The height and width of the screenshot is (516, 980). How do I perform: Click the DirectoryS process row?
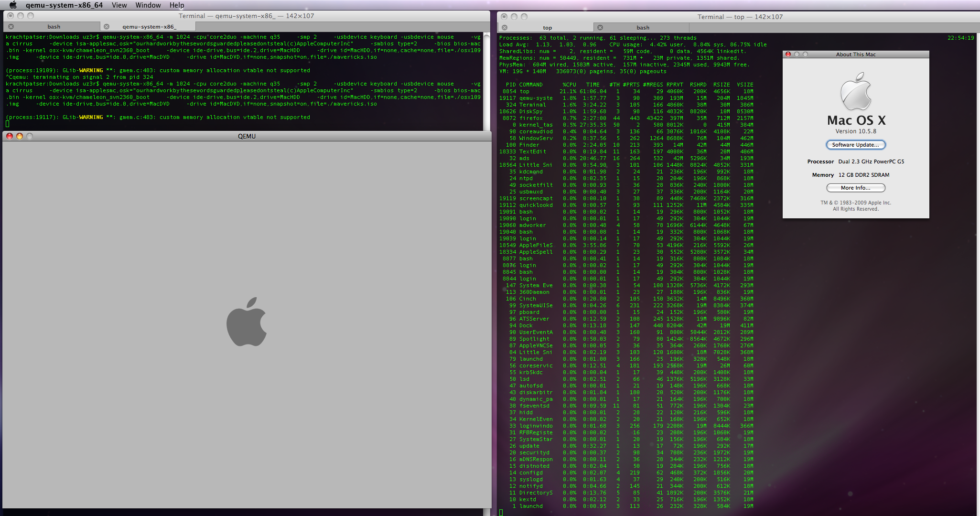[x=626, y=493]
